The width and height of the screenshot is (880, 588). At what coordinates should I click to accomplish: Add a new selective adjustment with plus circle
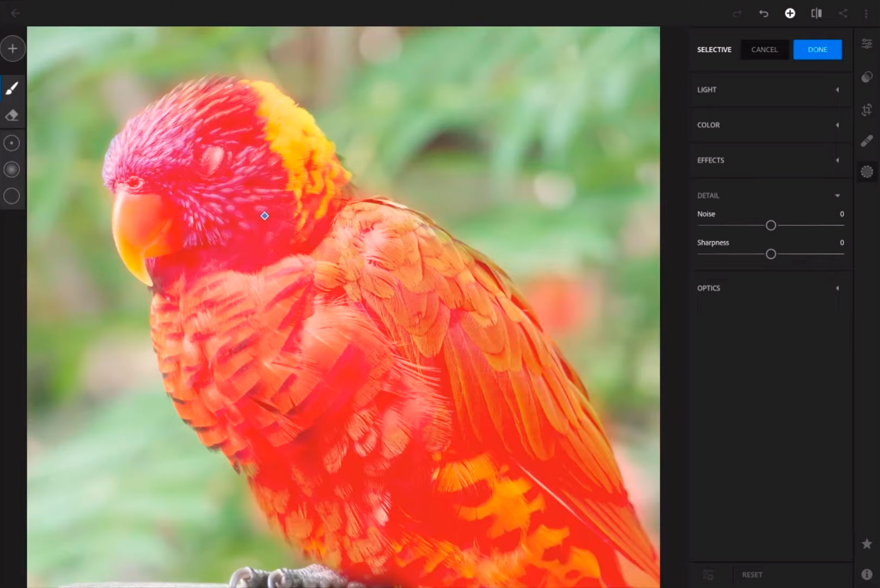coord(13,48)
